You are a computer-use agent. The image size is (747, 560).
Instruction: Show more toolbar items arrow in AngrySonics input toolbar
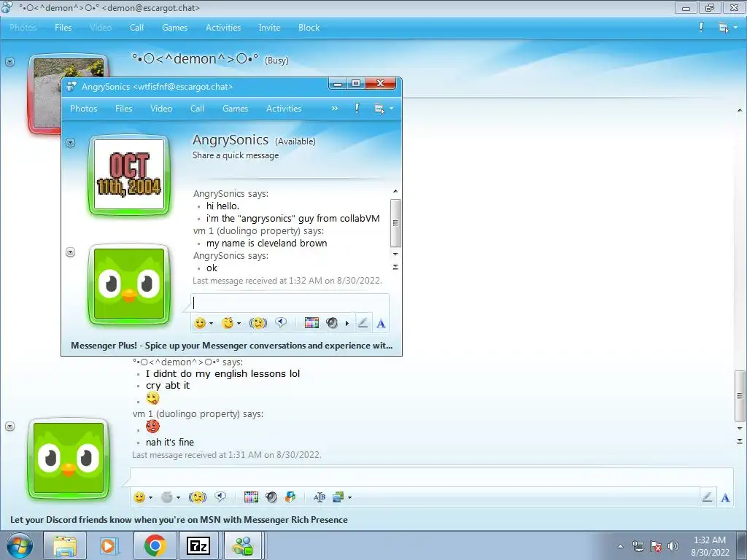coord(347,324)
